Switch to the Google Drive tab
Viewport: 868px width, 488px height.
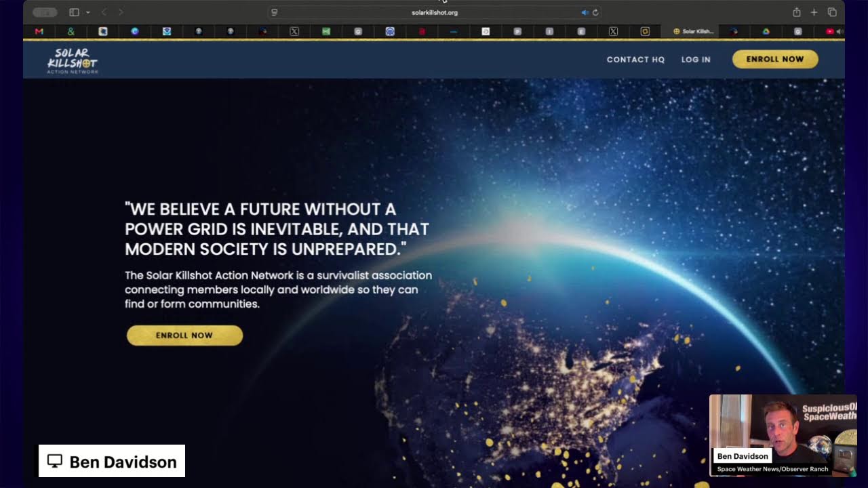(766, 31)
